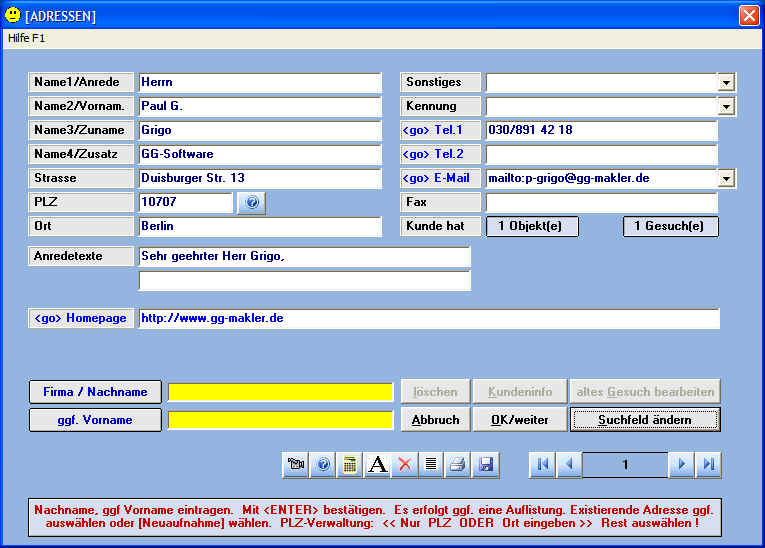Click the <go> Tel.2 link
The height and width of the screenshot is (548, 765).
(441, 154)
